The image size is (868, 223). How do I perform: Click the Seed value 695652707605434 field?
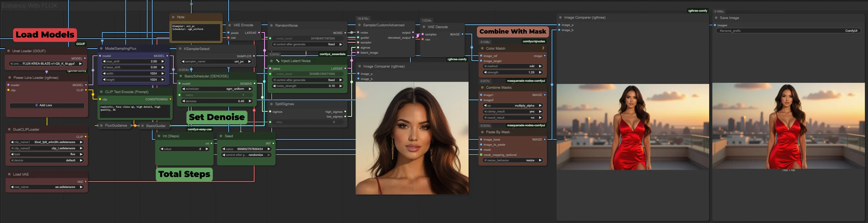pyautogui.click(x=246, y=149)
